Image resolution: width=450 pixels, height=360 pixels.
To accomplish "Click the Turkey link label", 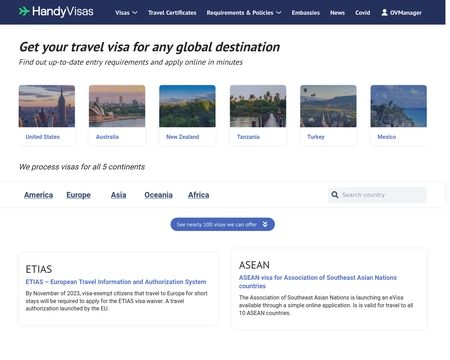I will 316,137.
